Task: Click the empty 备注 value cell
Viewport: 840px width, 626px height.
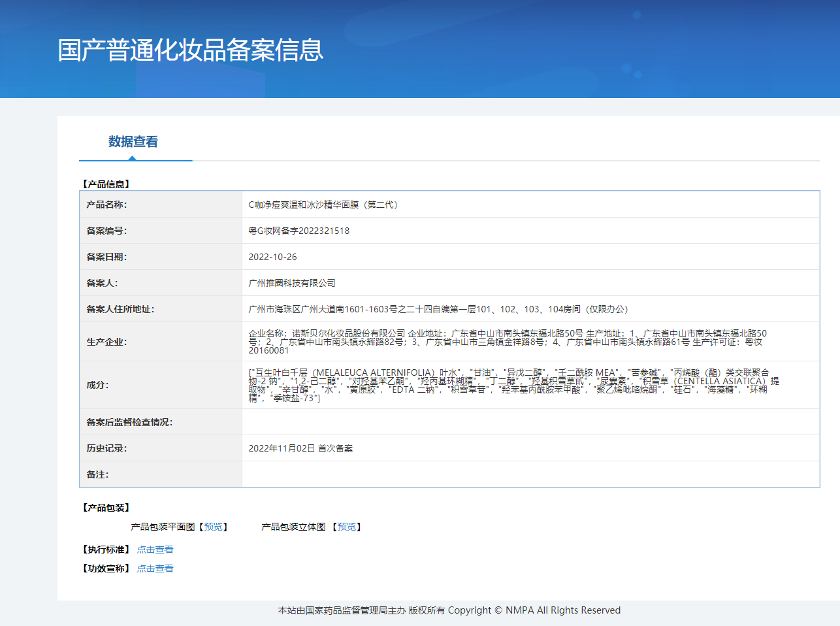Action: point(530,474)
